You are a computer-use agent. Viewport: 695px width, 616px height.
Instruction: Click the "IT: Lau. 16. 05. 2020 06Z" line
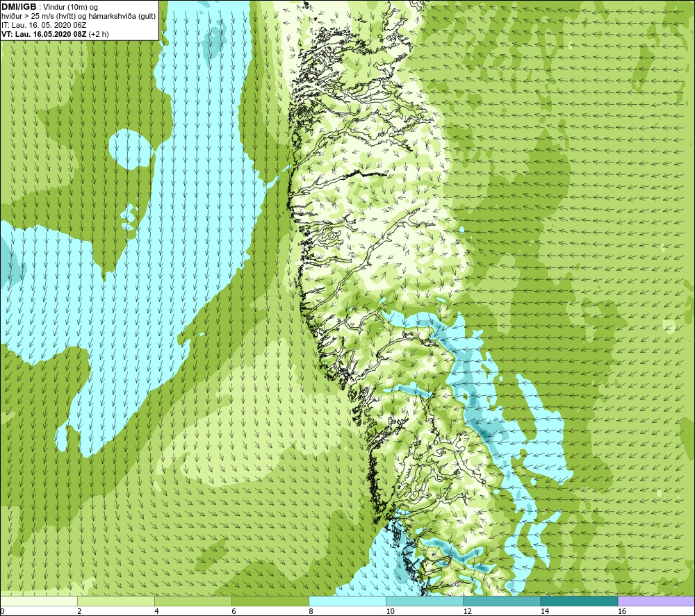(43, 25)
